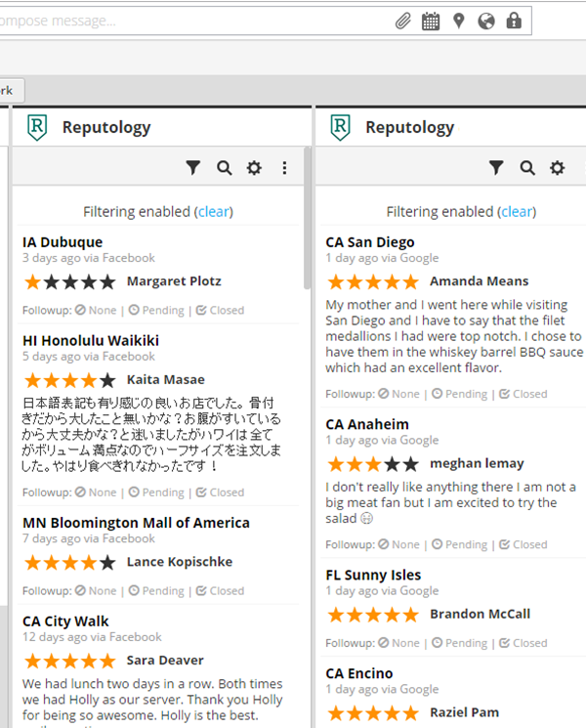Set IA Dubuque followup to None
The image size is (586, 728).
[x=96, y=310]
